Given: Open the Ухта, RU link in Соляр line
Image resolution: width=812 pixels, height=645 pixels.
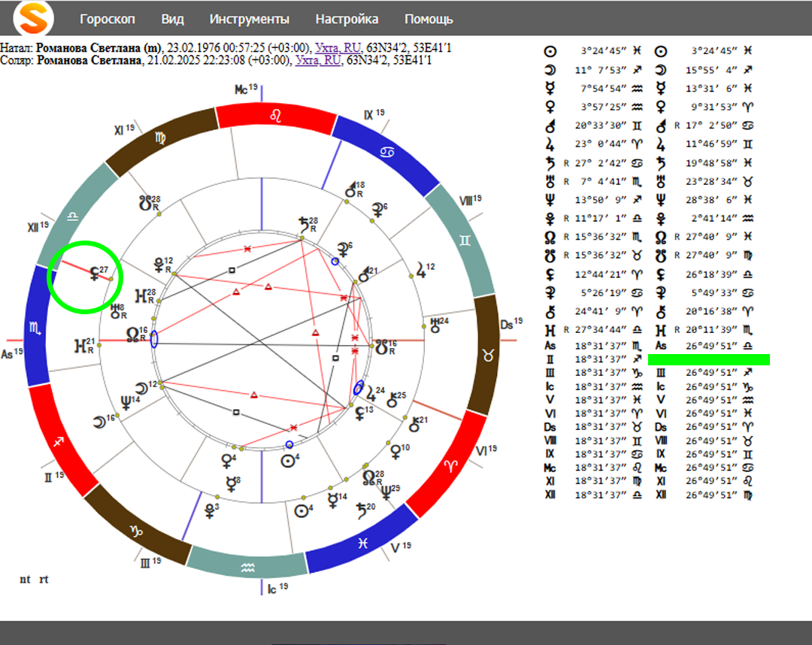Looking at the screenshot, I should tap(319, 60).
